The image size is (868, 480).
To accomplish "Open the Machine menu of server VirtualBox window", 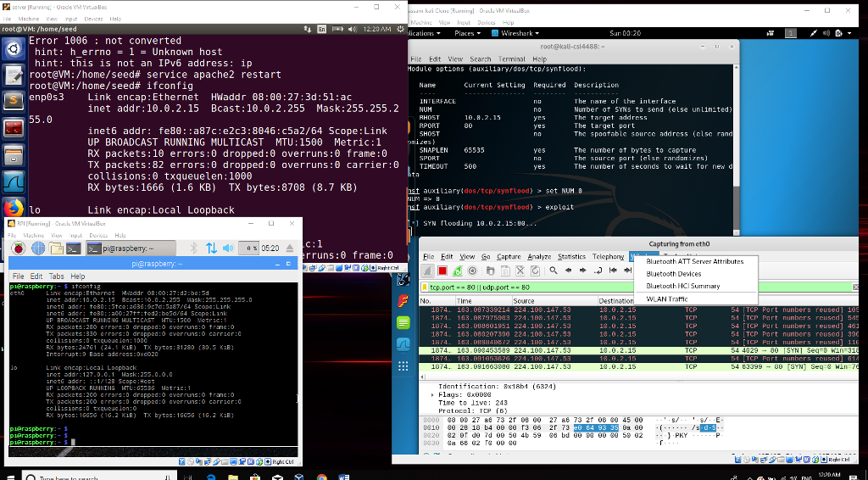I will click(x=28, y=19).
